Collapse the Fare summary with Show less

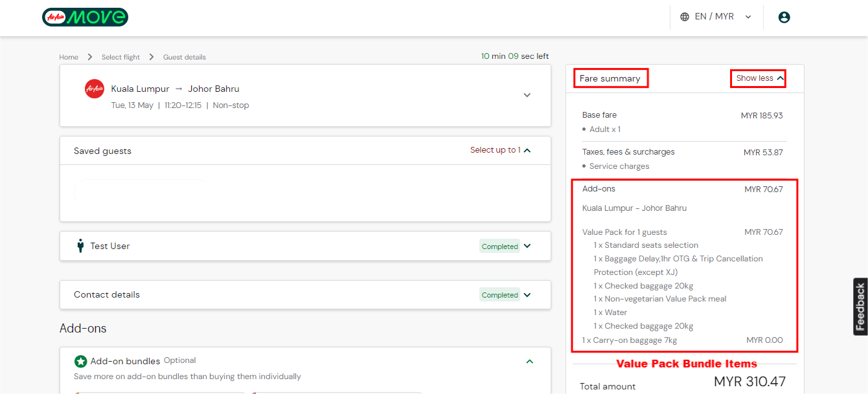click(758, 78)
